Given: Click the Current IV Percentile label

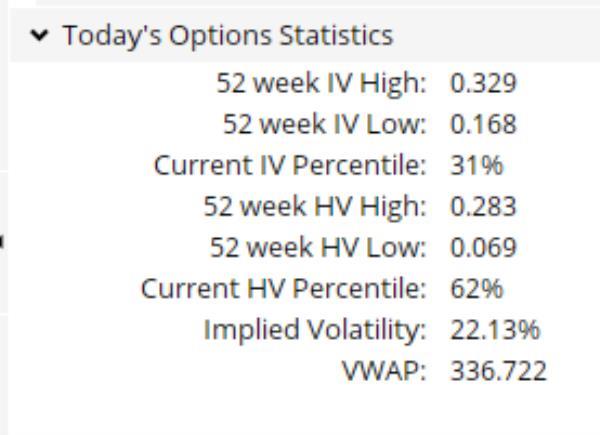Looking at the screenshot, I should [290, 166].
